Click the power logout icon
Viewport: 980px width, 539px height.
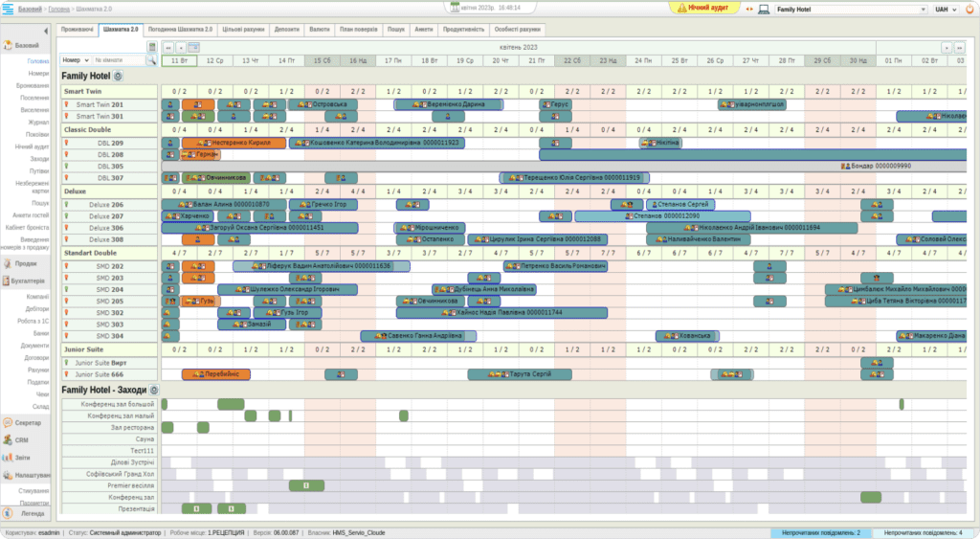tap(970, 9)
